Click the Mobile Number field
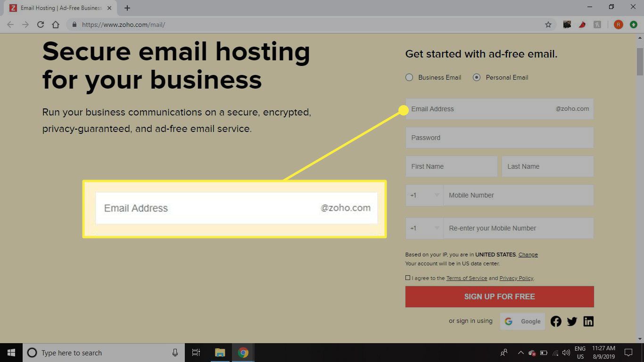 pos(519,195)
